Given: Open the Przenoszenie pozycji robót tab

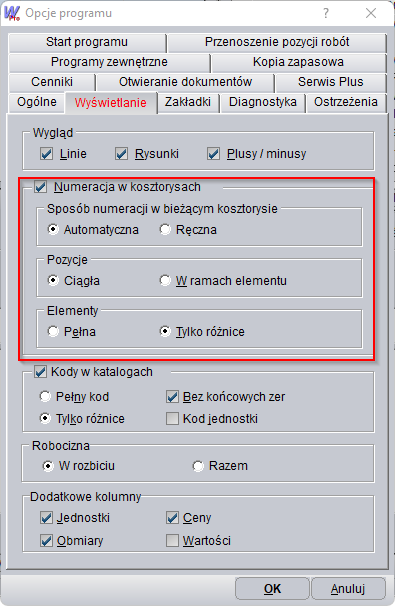Looking at the screenshot, I should pyautogui.click(x=277, y=42).
